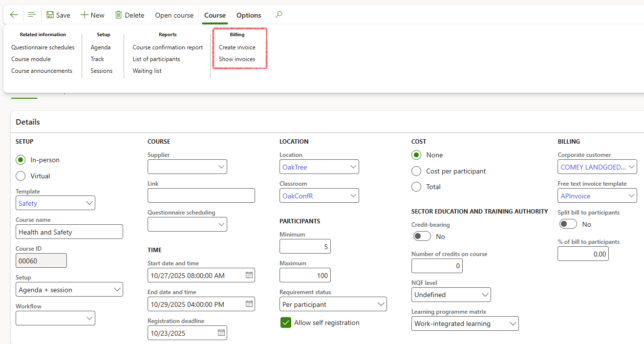Screen dimensions: 644x344
Task: Click the Course name input field
Action: pyautogui.click(x=69, y=232)
